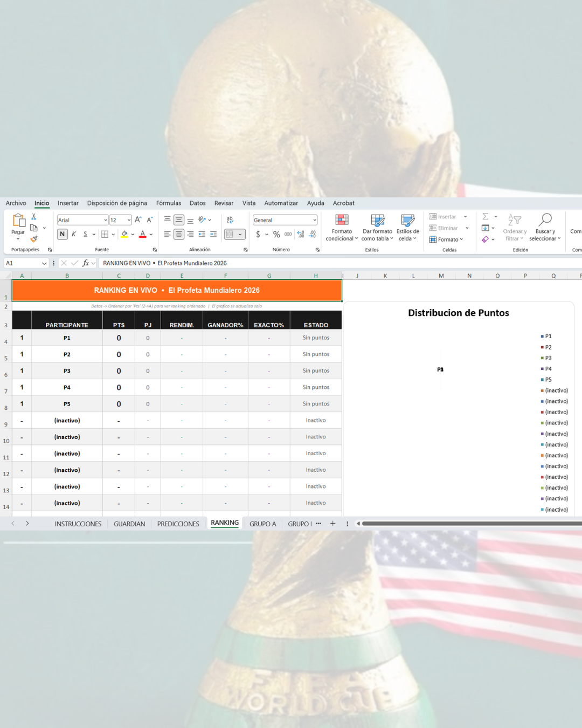Click the fx insert function icon
Image resolution: width=582 pixels, height=728 pixels.
[x=86, y=263]
